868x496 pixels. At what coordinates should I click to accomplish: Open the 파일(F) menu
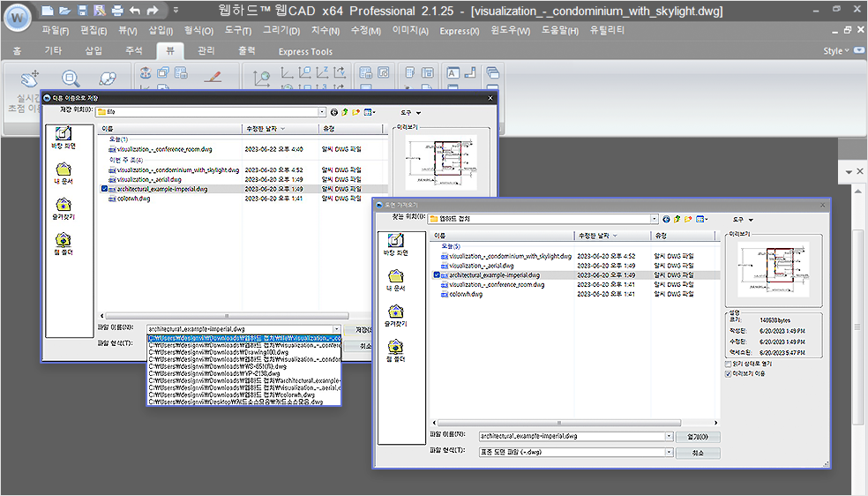tap(56, 31)
